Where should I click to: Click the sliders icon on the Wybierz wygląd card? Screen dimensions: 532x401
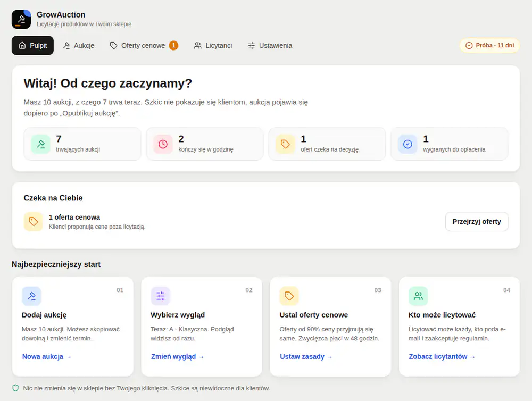pos(161,296)
